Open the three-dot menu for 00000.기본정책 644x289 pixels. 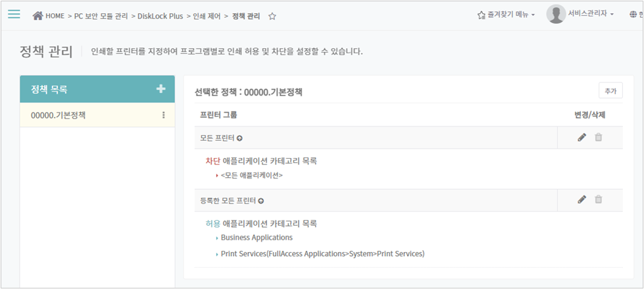coord(163,115)
